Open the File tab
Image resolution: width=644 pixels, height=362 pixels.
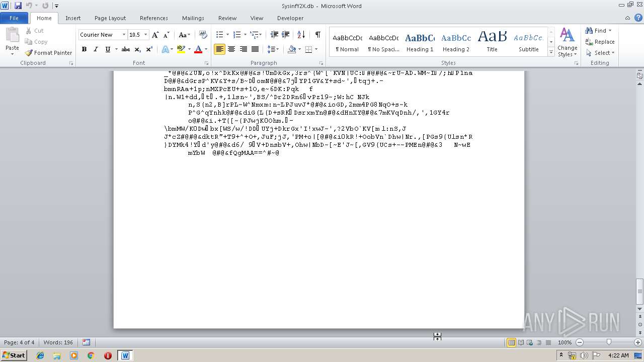click(x=14, y=18)
